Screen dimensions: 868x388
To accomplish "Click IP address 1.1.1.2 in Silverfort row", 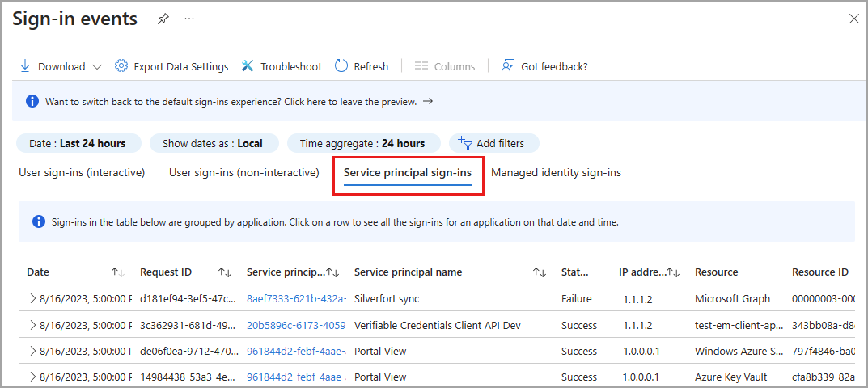I will 637,299.
